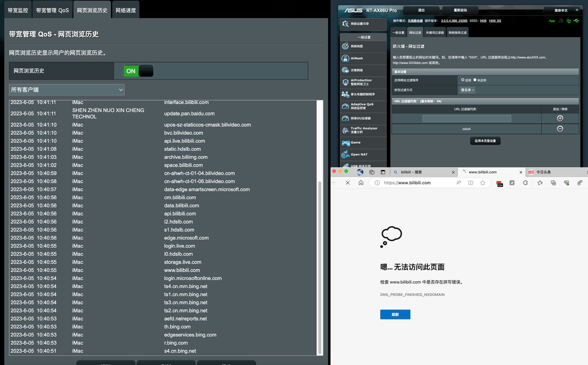Open Traffic Analyzer 流量分析
Image resolution: width=588 pixels, height=365 pixels.
click(363, 130)
